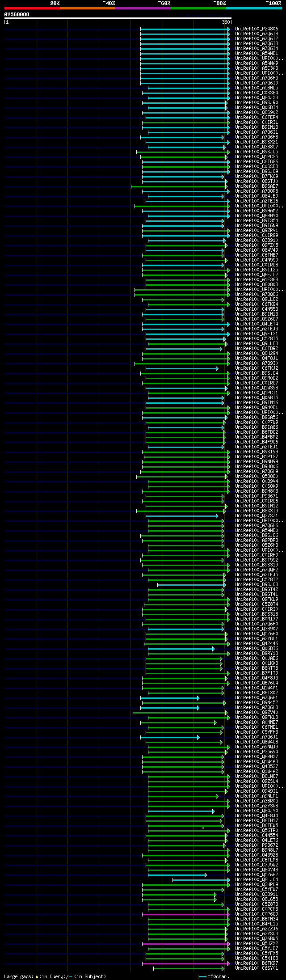Select the UniRef100_C4N559 label
Viewport: 286px width, 980px height.
[x=257, y=260]
